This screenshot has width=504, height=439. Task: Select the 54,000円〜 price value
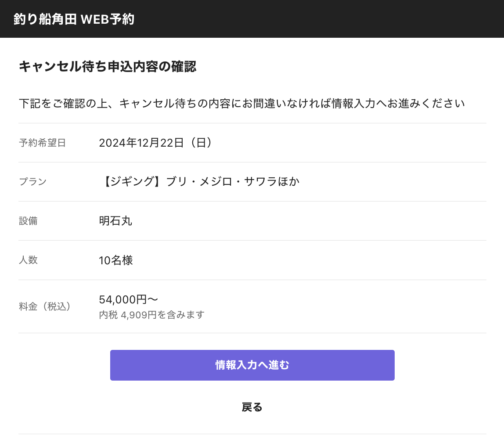128,299
